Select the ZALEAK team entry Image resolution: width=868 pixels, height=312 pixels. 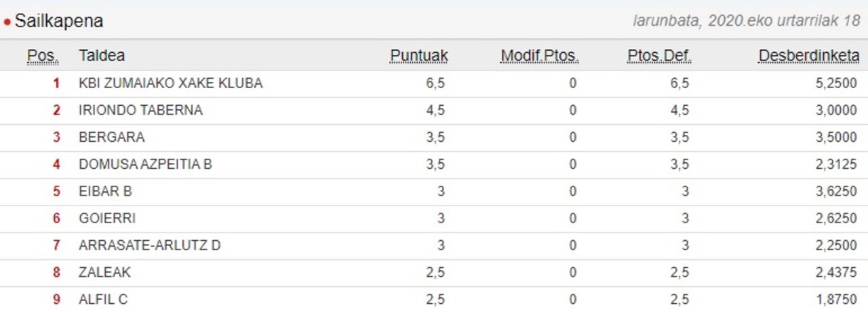point(104,273)
